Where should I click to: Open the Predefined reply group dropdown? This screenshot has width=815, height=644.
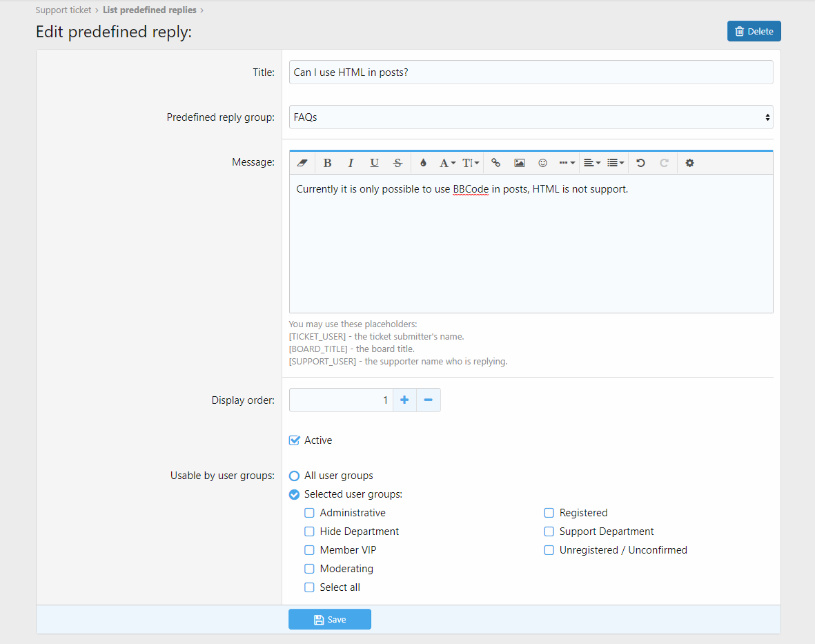pos(531,117)
